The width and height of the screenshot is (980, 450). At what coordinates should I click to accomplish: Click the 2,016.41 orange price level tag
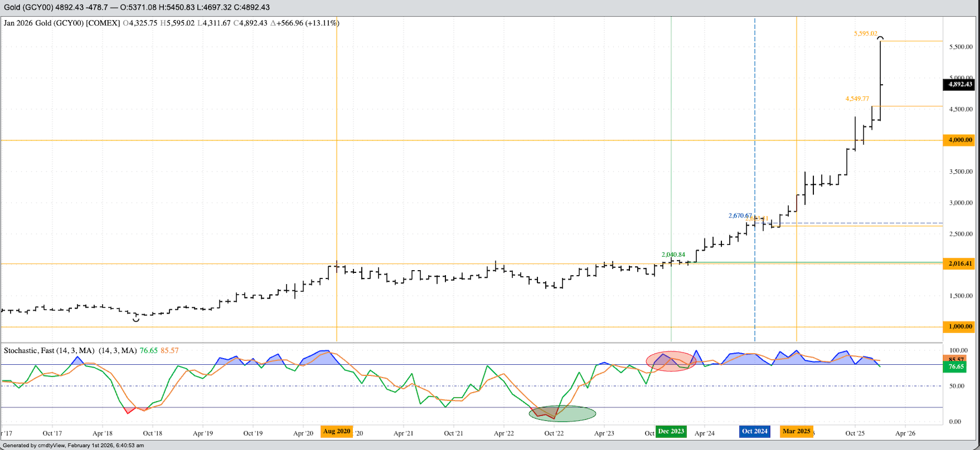pos(960,263)
